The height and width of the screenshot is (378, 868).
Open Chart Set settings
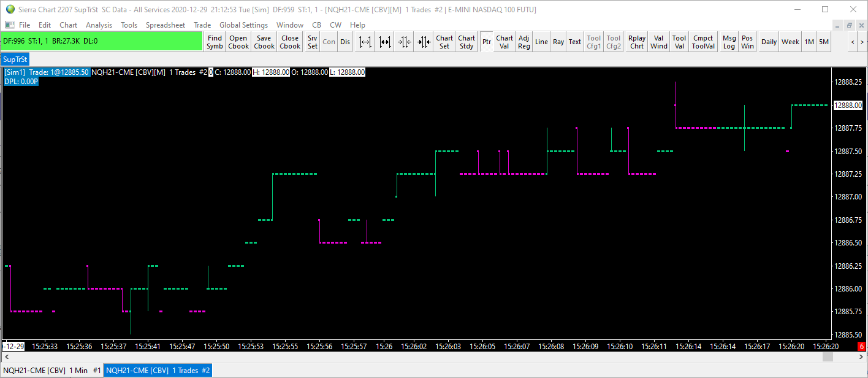(x=444, y=42)
